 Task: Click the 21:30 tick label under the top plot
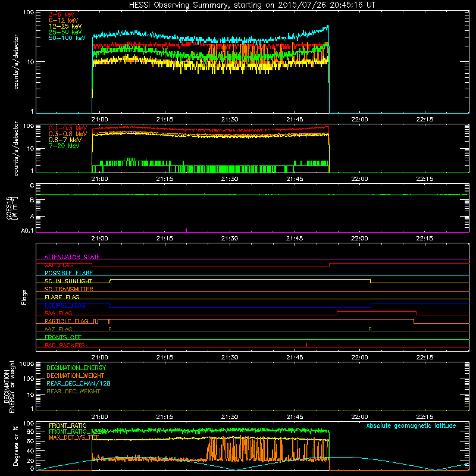click(230, 120)
